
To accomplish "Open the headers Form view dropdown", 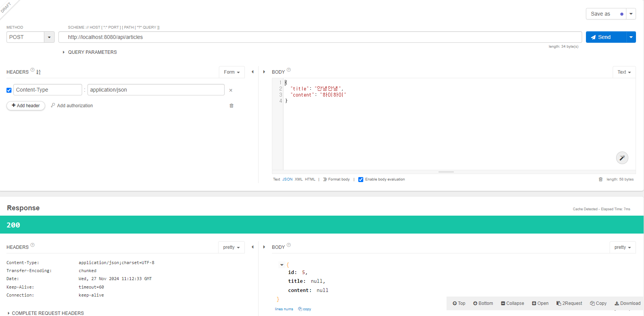I will 232,72.
